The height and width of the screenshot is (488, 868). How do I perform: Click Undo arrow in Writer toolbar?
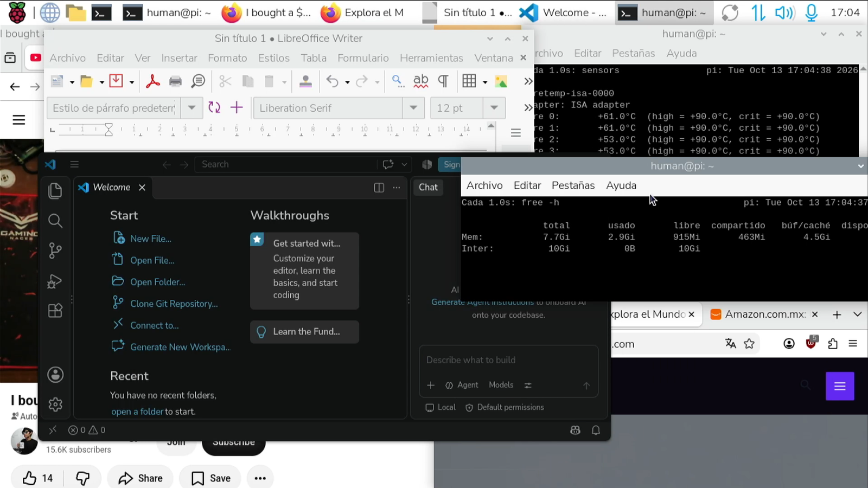[332, 81]
